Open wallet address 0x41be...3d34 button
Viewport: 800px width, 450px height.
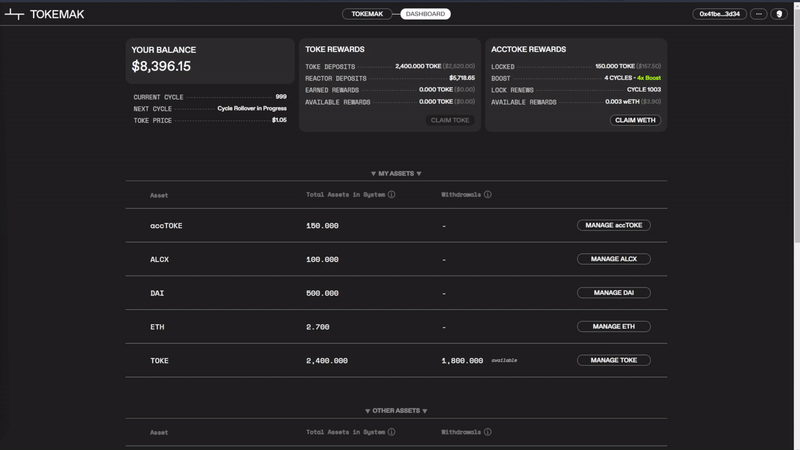[719, 14]
